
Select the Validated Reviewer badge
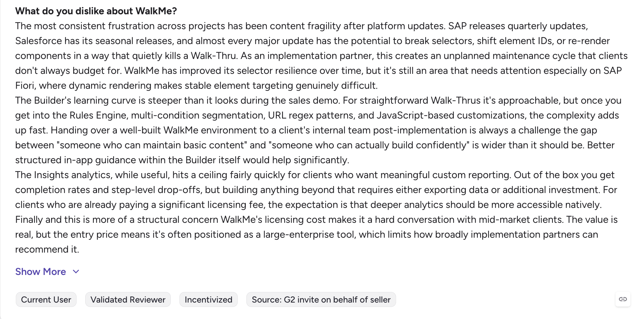pyautogui.click(x=128, y=299)
